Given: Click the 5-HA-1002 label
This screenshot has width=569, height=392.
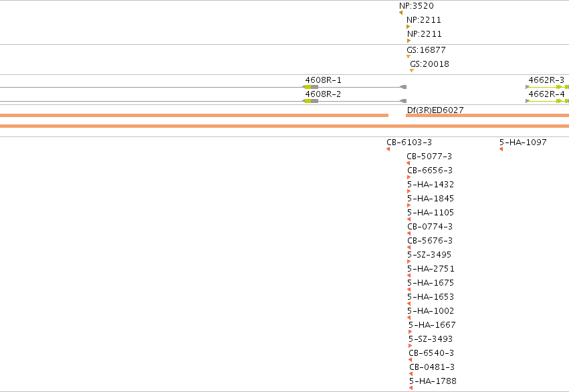Looking at the screenshot, I should pyautogui.click(x=431, y=311).
